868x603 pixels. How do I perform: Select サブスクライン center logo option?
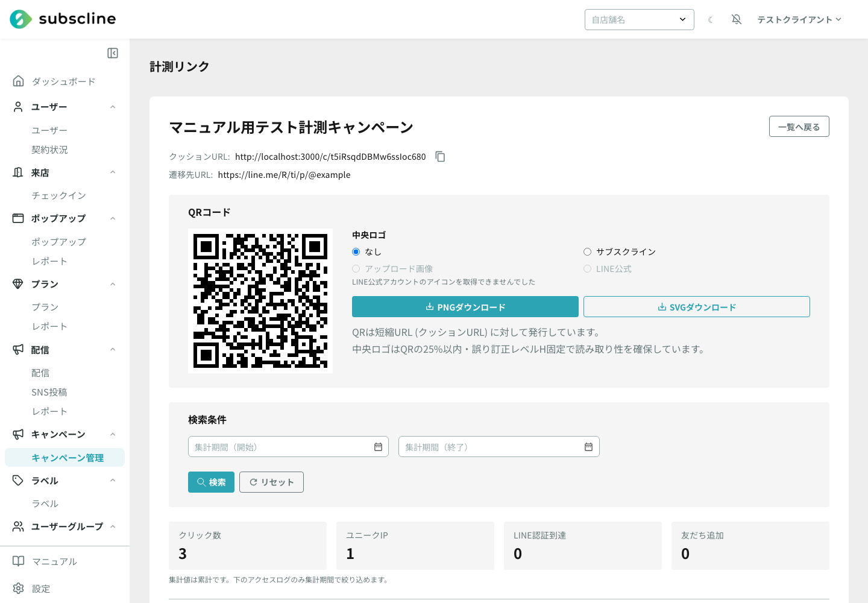587,252
